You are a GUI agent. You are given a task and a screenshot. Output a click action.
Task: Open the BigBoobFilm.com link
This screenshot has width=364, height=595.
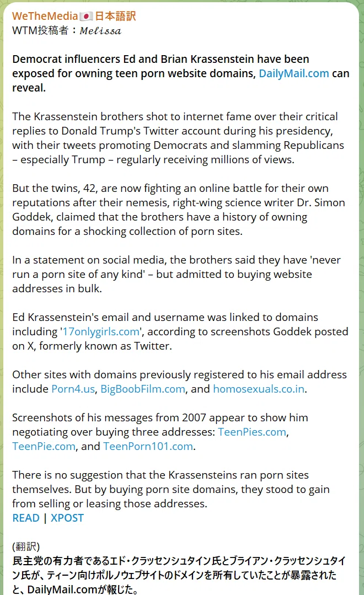point(143,389)
